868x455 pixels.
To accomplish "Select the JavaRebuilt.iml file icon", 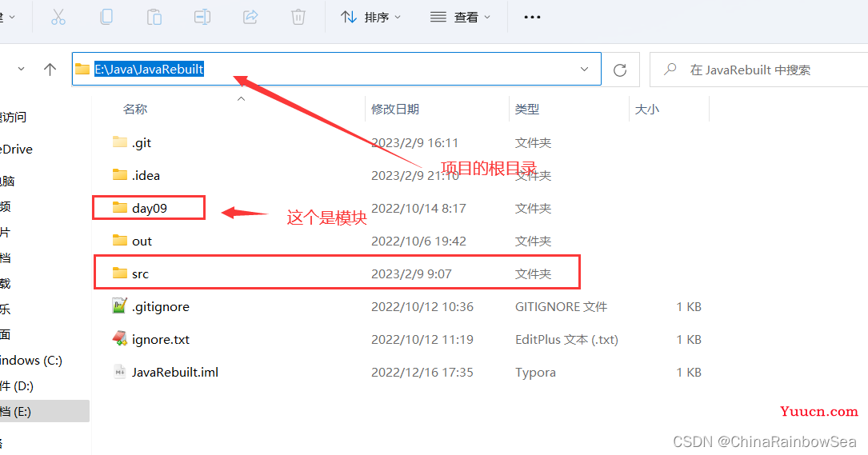I will 119,371.
